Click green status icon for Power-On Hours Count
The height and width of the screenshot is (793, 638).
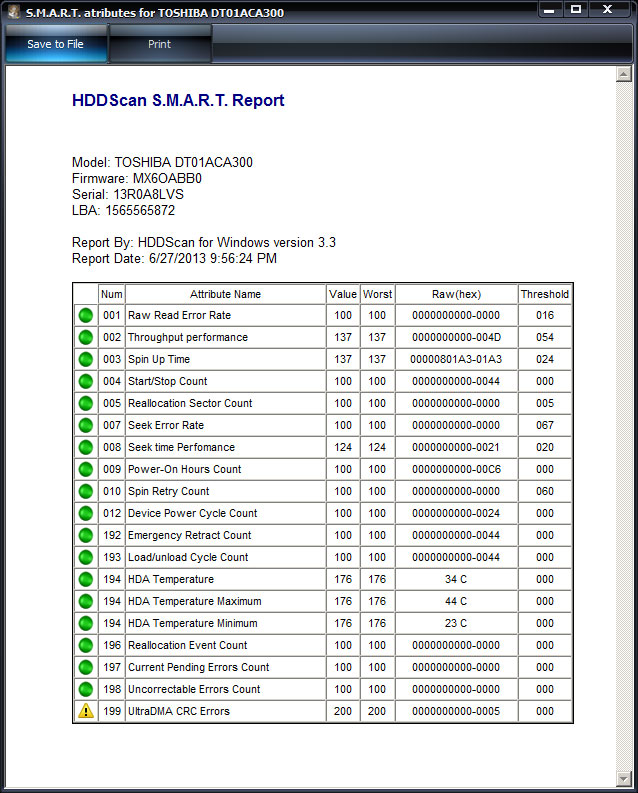[86, 469]
